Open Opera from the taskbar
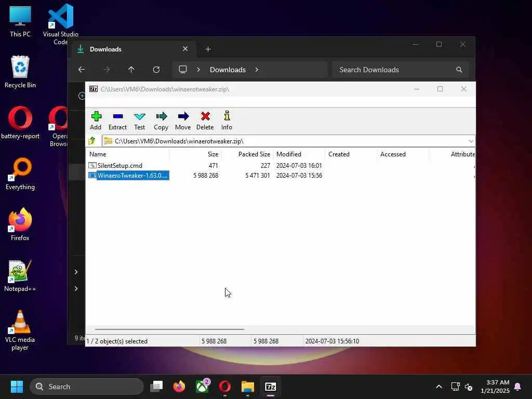 point(225,387)
